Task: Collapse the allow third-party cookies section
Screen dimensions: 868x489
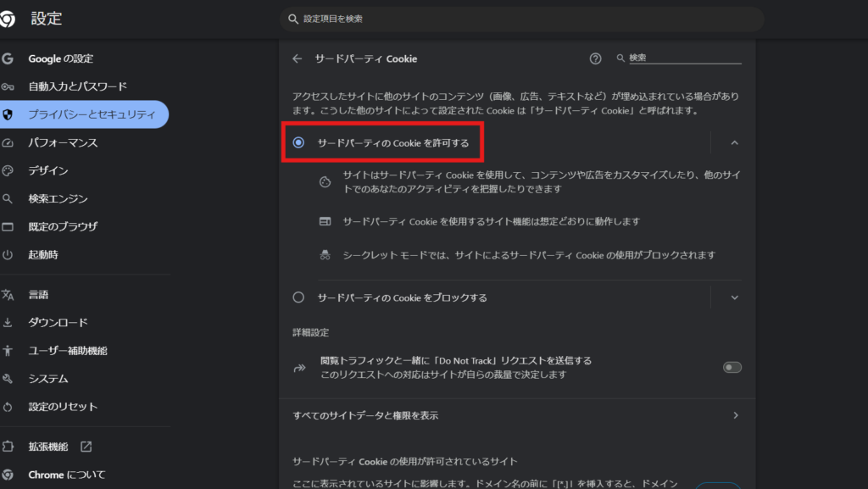Action: coord(735,142)
